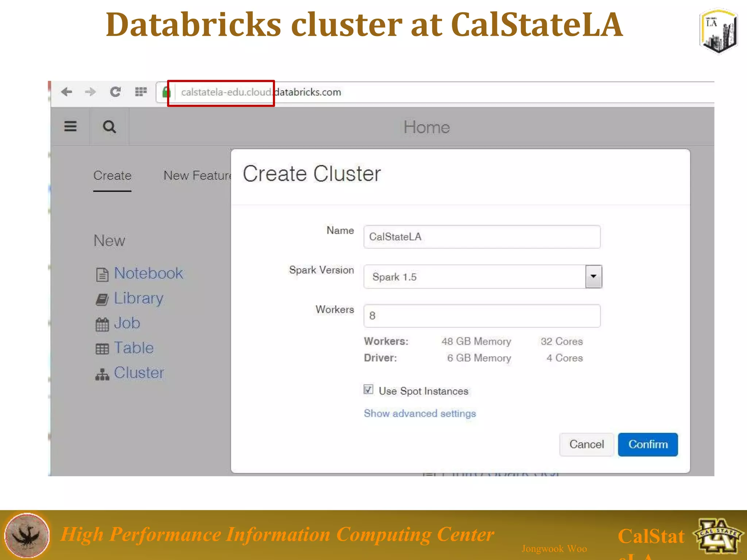Open the Cluster link
747x560 pixels.
pos(139,373)
